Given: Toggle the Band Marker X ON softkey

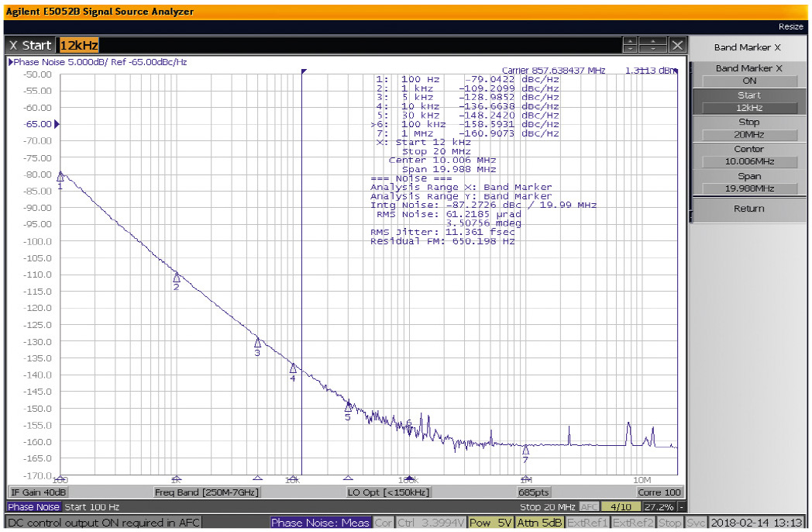Looking at the screenshot, I should click(748, 74).
